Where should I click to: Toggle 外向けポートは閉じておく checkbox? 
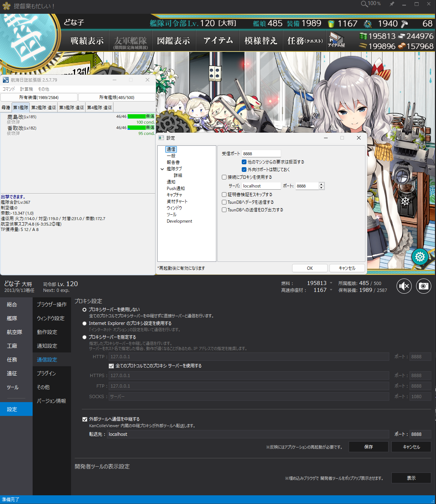[x=244, y=169]
